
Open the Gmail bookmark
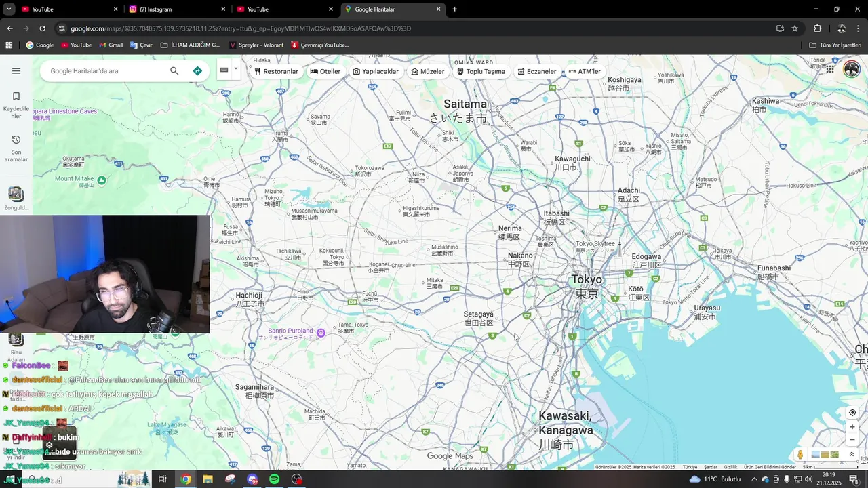click(111, 45)
